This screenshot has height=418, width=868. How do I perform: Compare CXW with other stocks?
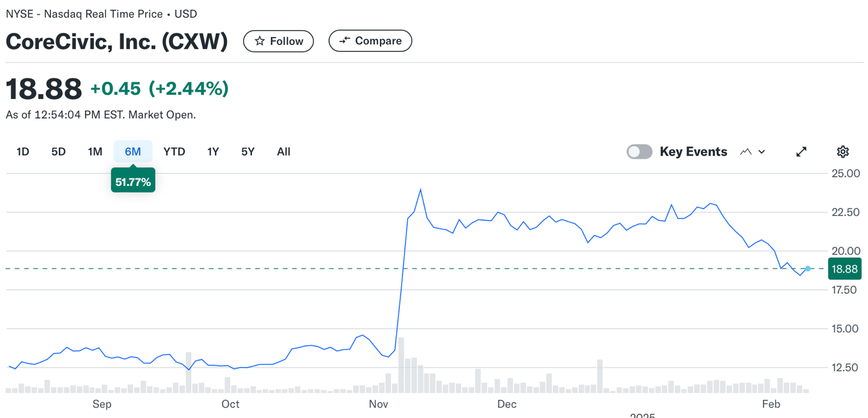(x=370, y=41)
